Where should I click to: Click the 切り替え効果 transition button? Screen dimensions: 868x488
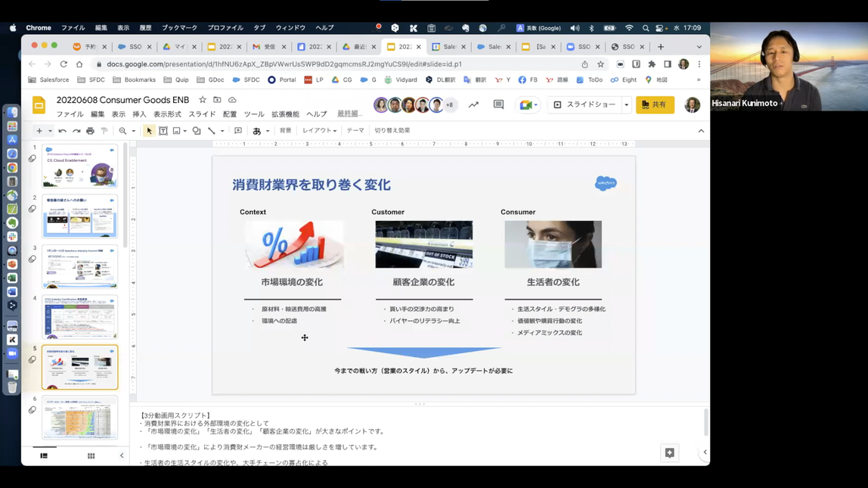[392, 131]
